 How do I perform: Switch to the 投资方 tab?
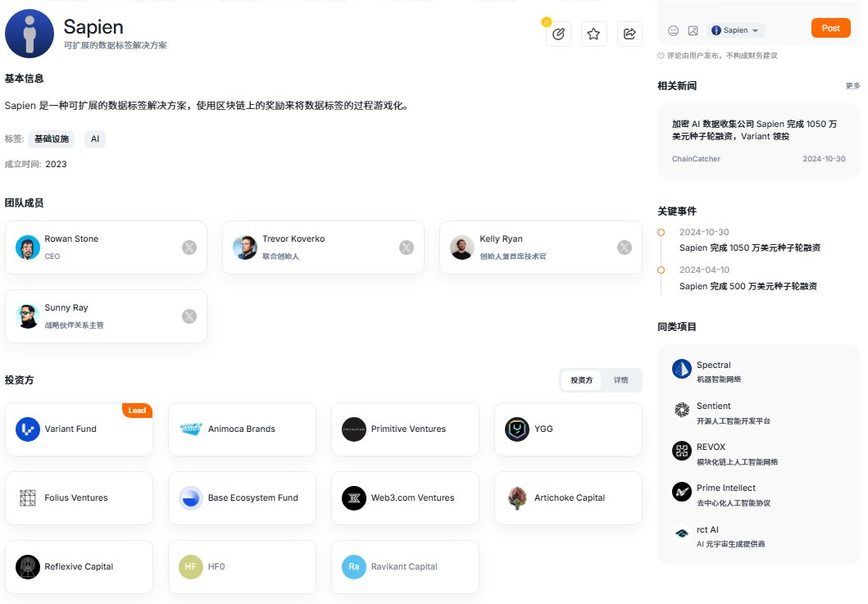pyautogui.click(x=581, y=380)
